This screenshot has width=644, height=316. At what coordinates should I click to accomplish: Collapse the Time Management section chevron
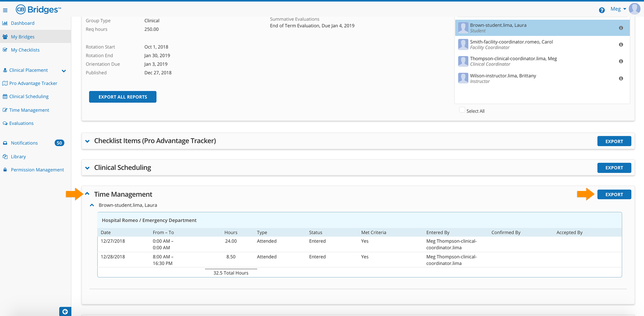(x=87, y=194)
